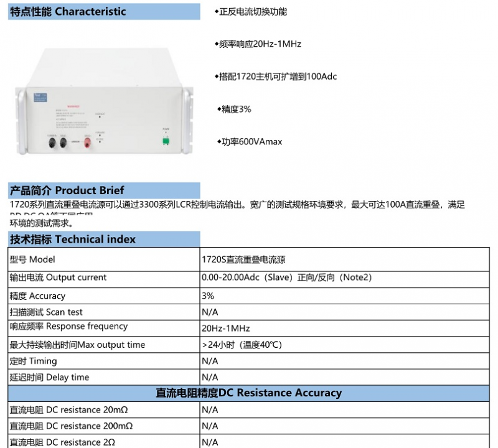Click the "响应频率 Response frequency" cell
The image size is (498, 448).
pos(104,329)
